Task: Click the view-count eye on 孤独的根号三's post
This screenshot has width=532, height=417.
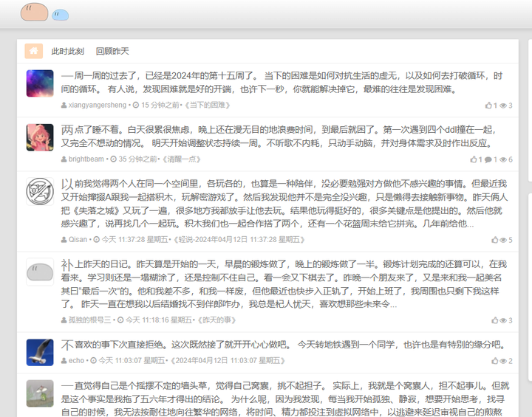Action: [x=503, y=321]
